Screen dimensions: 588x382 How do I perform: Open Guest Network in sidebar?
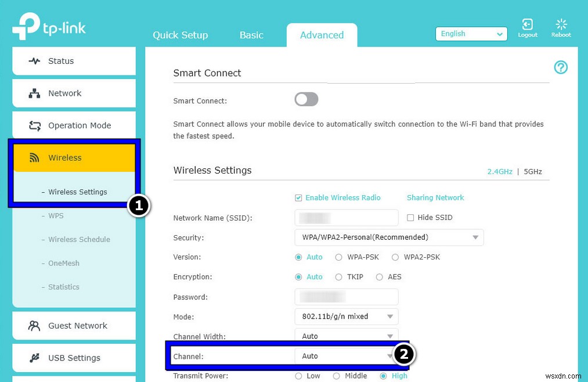74,326
